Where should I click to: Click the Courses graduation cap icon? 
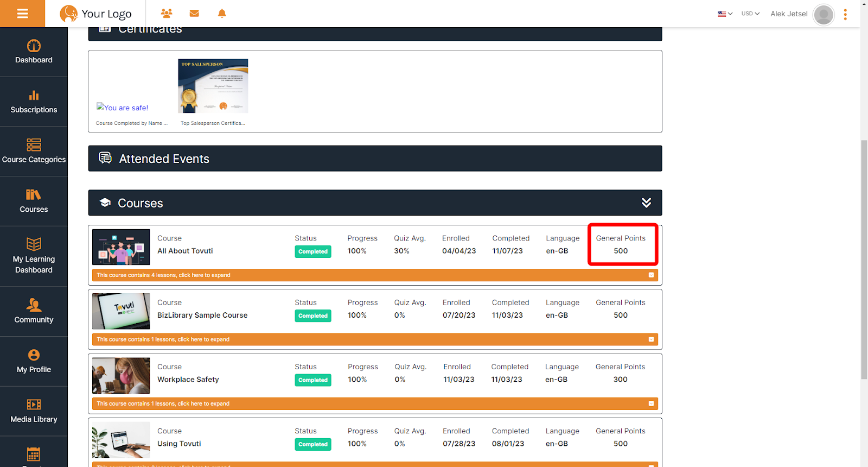(x=105, y=203)
